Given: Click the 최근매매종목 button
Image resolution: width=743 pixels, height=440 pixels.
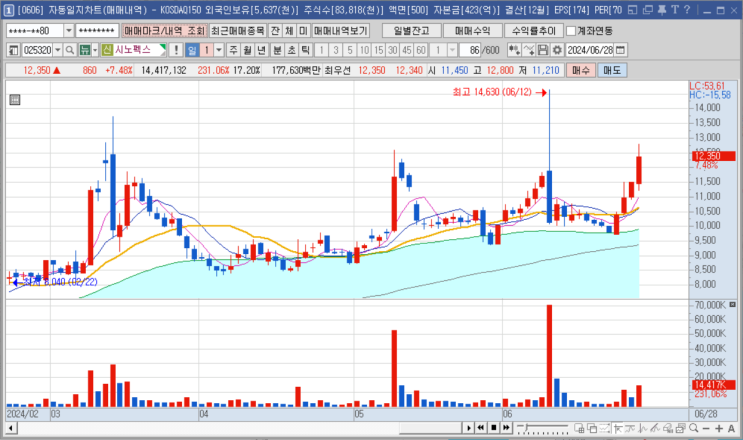Looking at the screenshot, I should 237,31.
